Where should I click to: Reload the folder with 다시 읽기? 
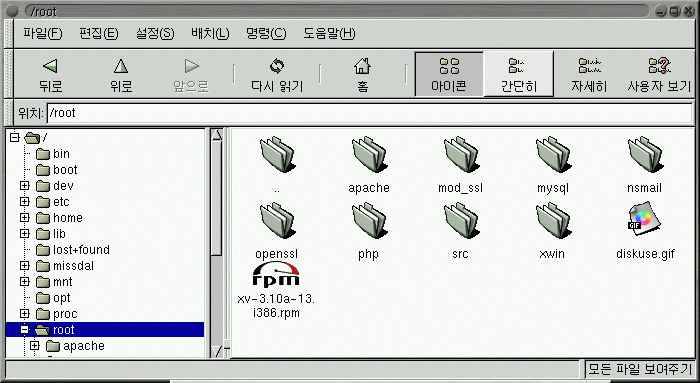point(277,75)
